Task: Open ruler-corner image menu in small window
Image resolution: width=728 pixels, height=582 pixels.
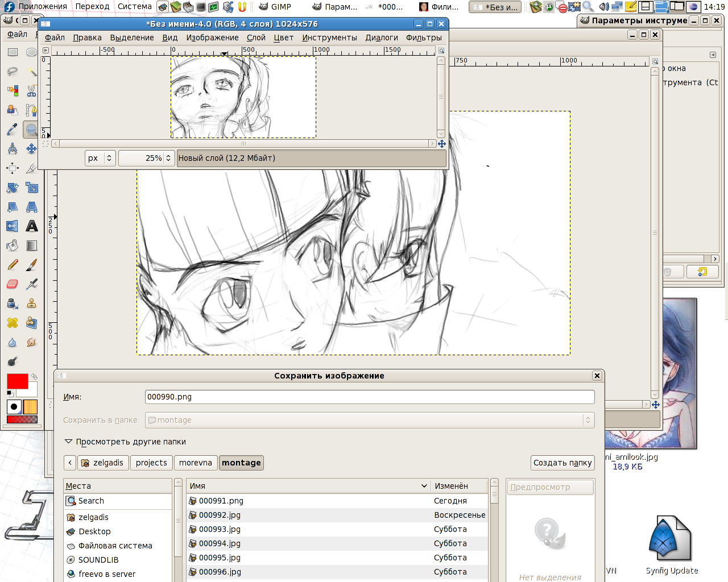Action: pos(46,51)
